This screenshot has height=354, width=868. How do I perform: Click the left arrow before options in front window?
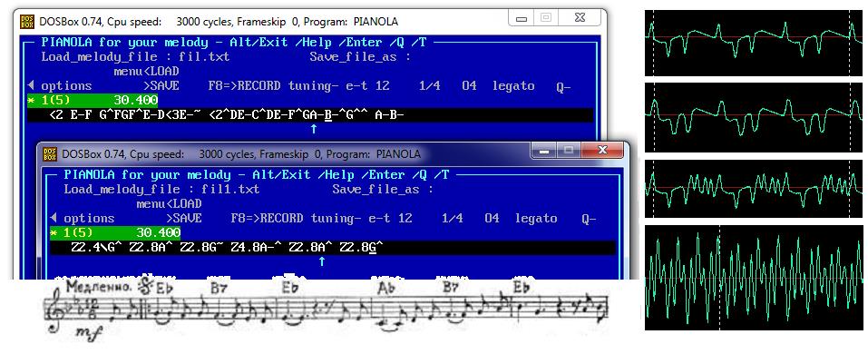pyautogui.click(x=54, y=218)
